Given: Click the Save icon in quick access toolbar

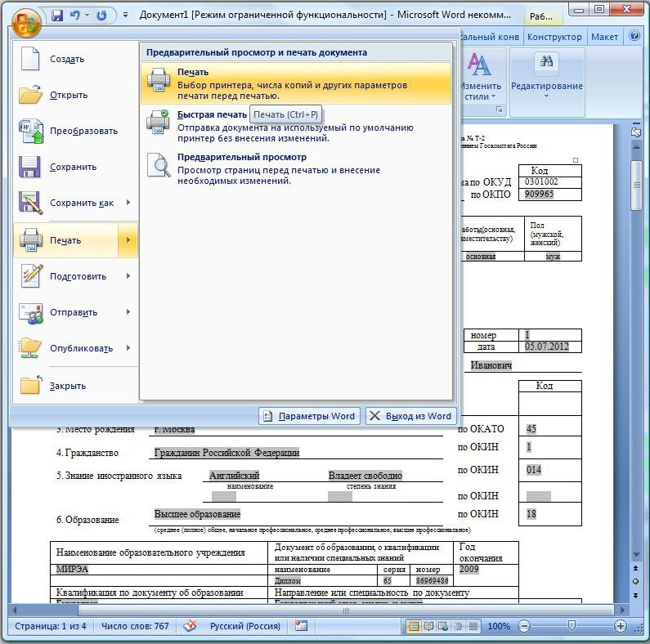Looking at the screenshot, I should click(x=56, y=16).
